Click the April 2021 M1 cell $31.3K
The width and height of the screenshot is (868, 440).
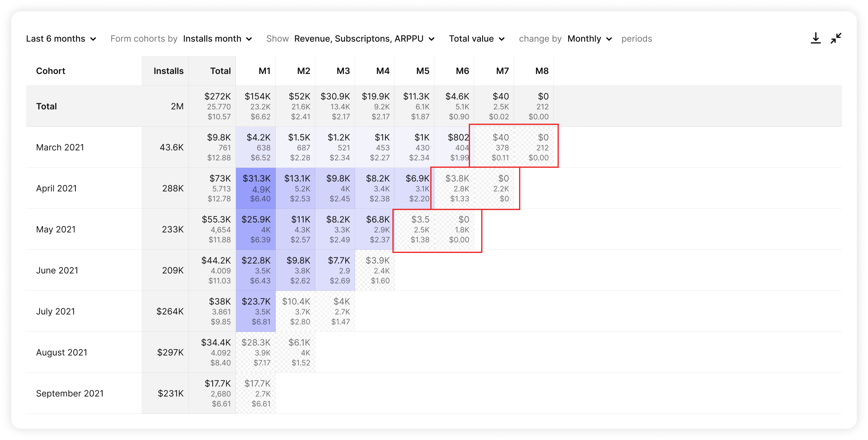click(x=256, y=188)
